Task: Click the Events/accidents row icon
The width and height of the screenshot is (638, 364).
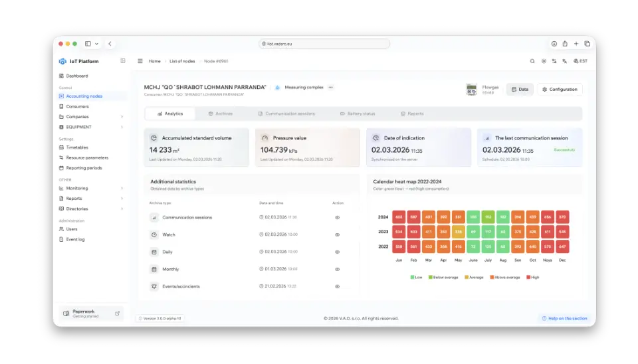Action: point(154,286)
